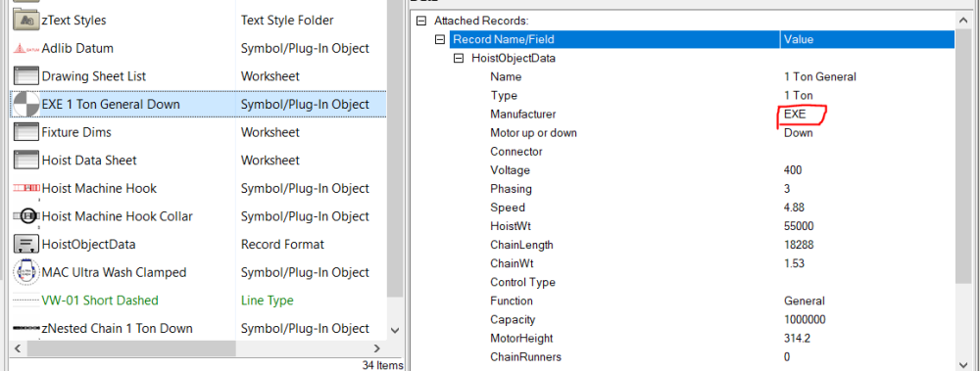Image resolution: width=980 pixels, height=371 pixels.
Task: Click the HoistObjectData record format icon
Action: tap(26, 244)
